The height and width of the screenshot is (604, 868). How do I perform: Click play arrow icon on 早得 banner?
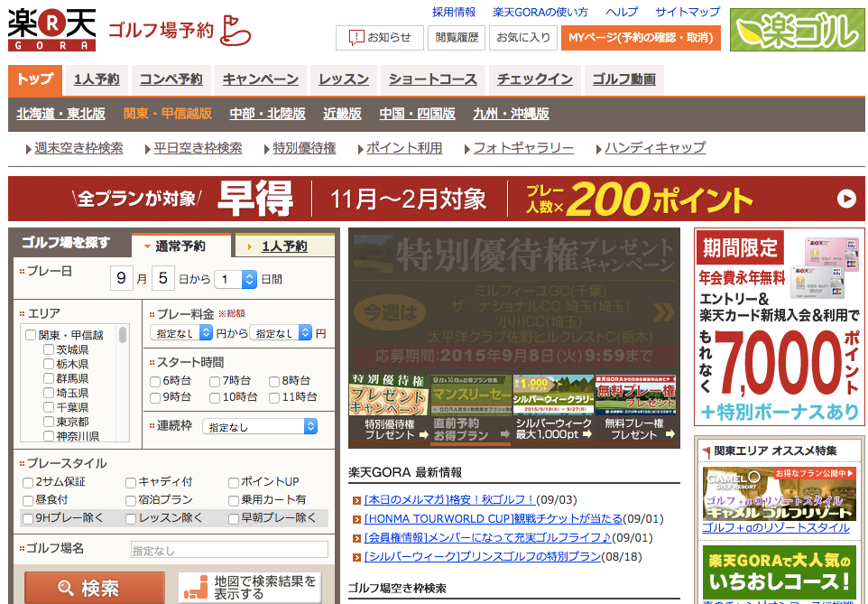tap(846, 199)
